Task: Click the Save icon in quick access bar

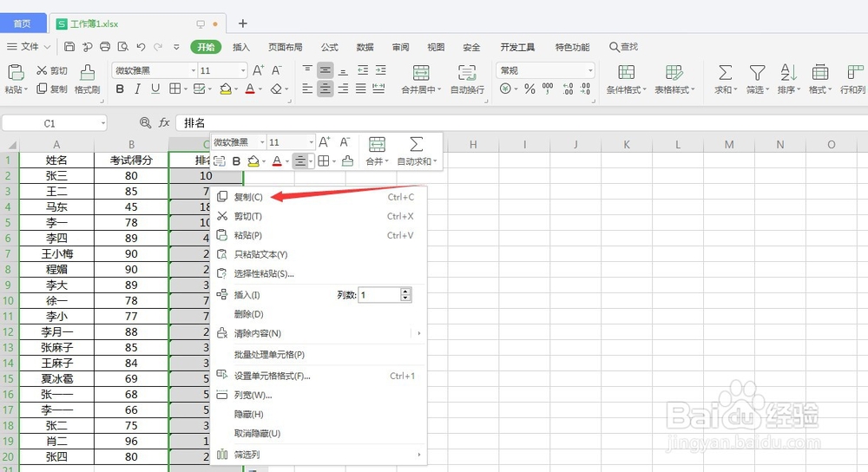Action: coord(69,47)
